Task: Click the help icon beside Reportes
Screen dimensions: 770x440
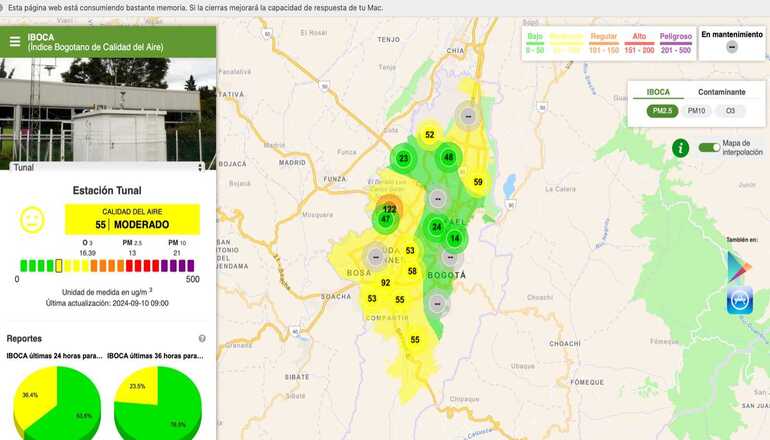Action: 202,339
